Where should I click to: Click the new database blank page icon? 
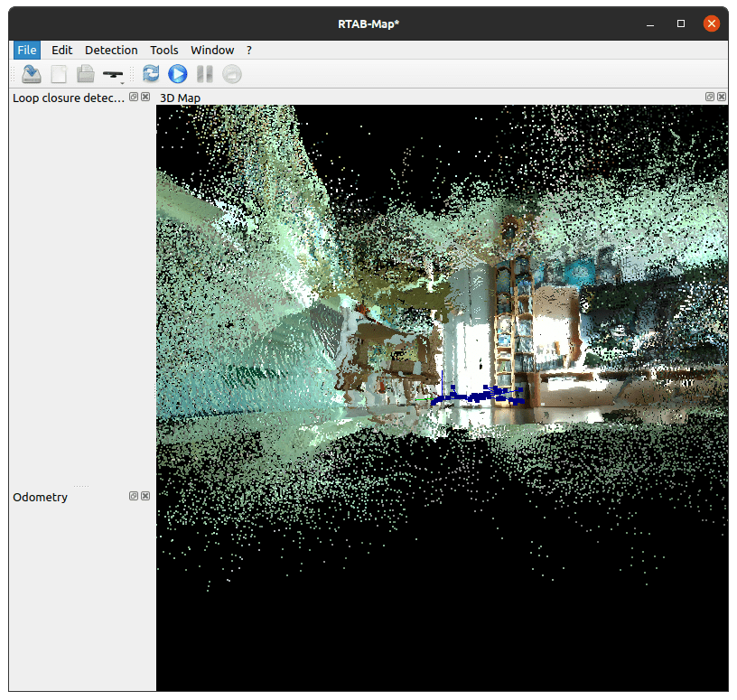(x=59, y=74)
